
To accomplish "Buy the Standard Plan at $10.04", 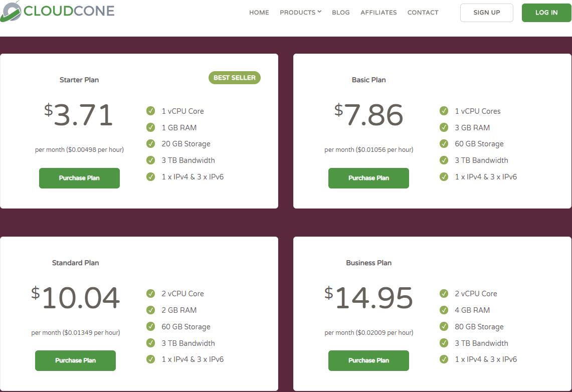I will tap(75, 360).
